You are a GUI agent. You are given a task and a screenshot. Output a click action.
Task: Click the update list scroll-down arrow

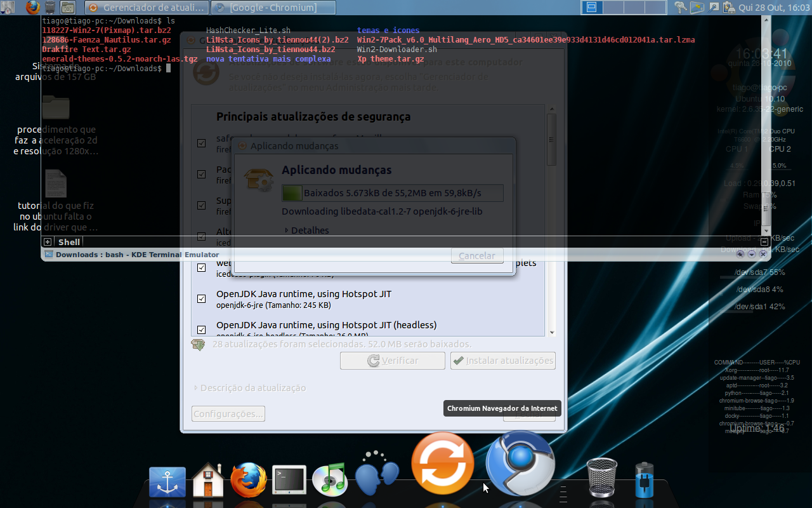pyautogui.click(x=552, y=332)
